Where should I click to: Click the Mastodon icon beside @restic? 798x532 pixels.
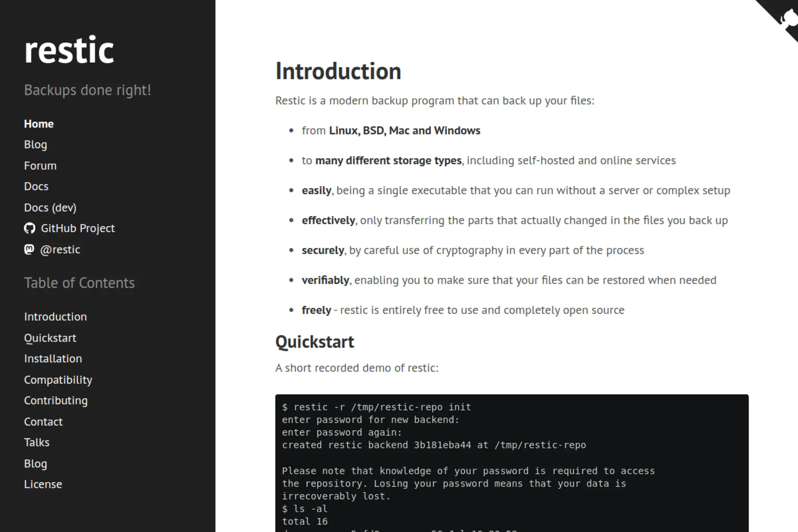coord(29,249)
